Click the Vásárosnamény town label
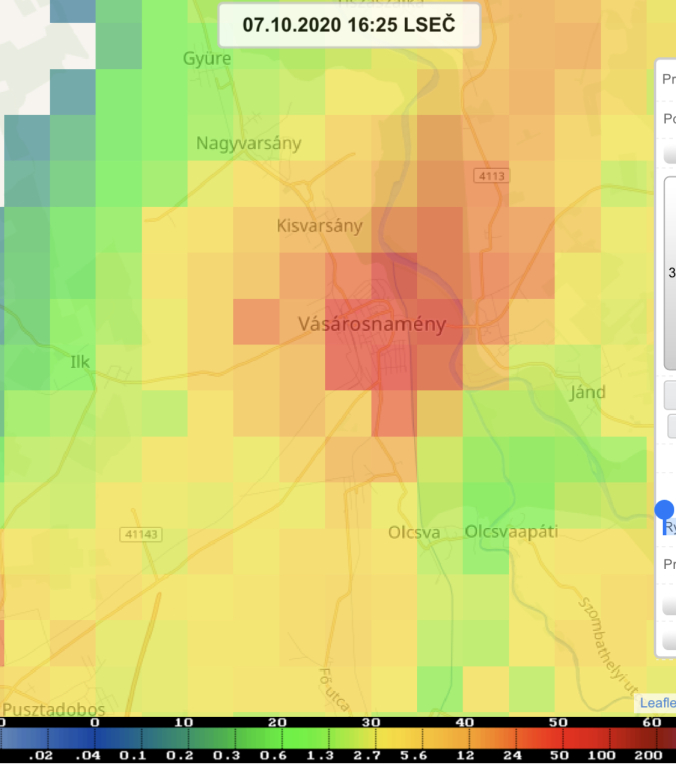Image resolution: width=676 pixels, height=768 pixels. coord(372,324)
